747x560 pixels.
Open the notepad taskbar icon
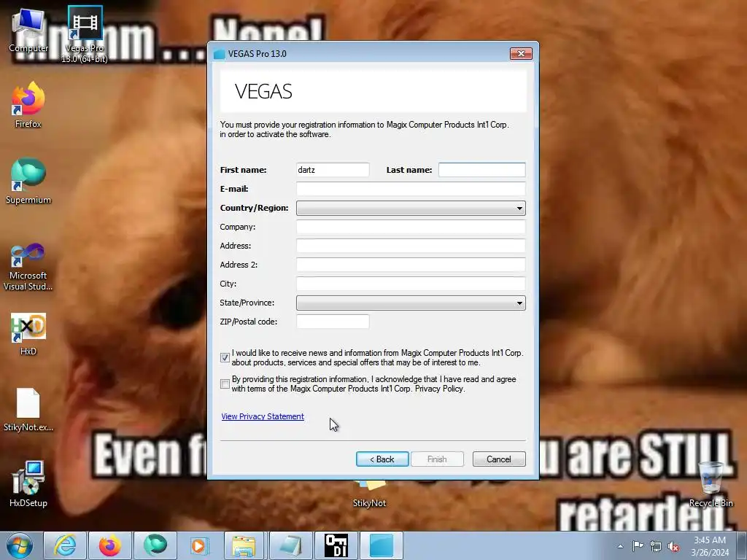[290, 545]
